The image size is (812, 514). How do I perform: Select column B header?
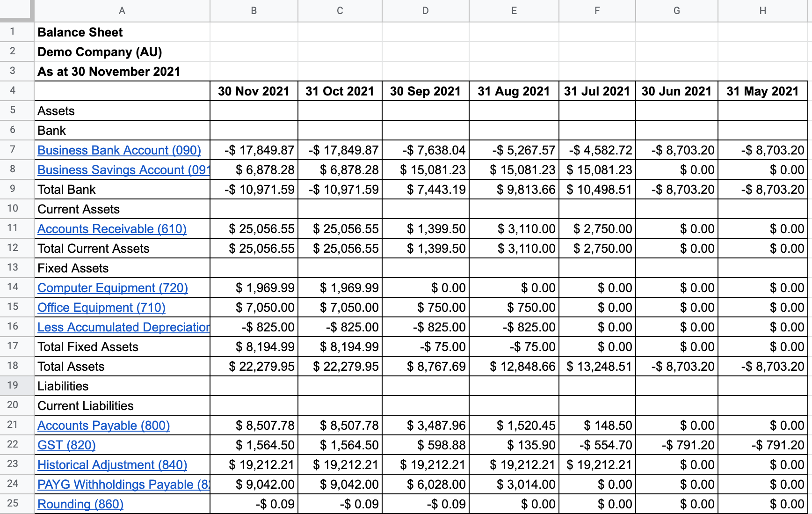tap(254, 11)
